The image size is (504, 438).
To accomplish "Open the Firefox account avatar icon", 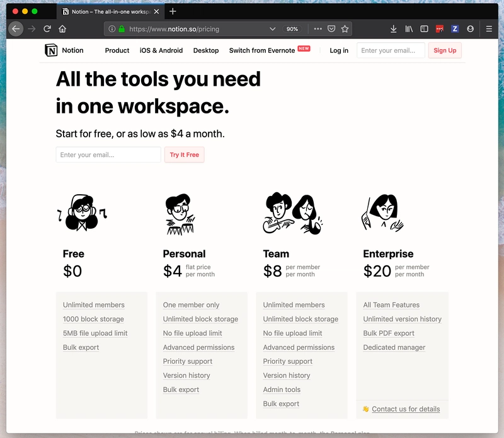I will (x=470, y=29).
